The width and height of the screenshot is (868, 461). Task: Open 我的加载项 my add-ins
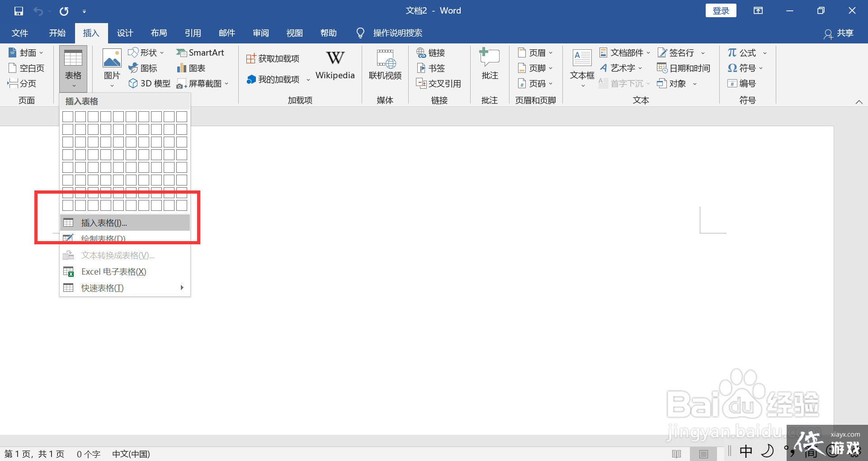(x=278, y=80)
